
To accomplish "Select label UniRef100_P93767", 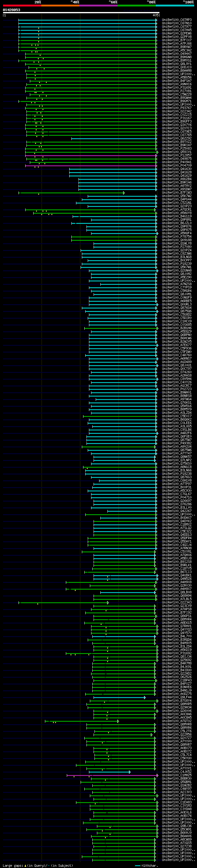I will pyautogui.click(x=176, y=108).
